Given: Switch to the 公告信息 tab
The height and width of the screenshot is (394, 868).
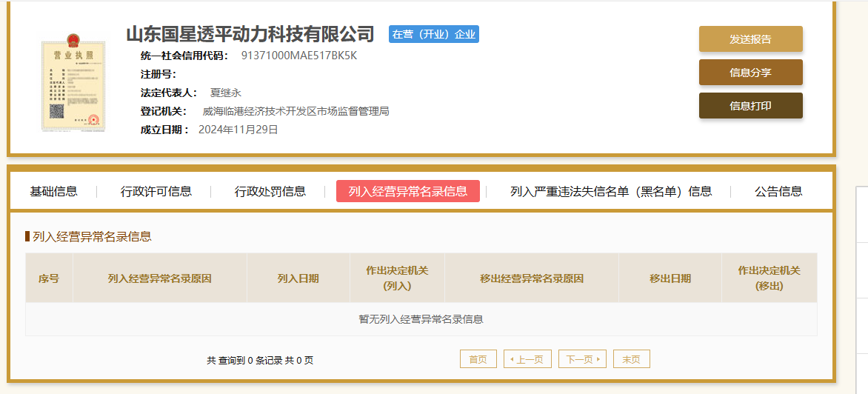Looking at the screenshot, I should (778, 192).
